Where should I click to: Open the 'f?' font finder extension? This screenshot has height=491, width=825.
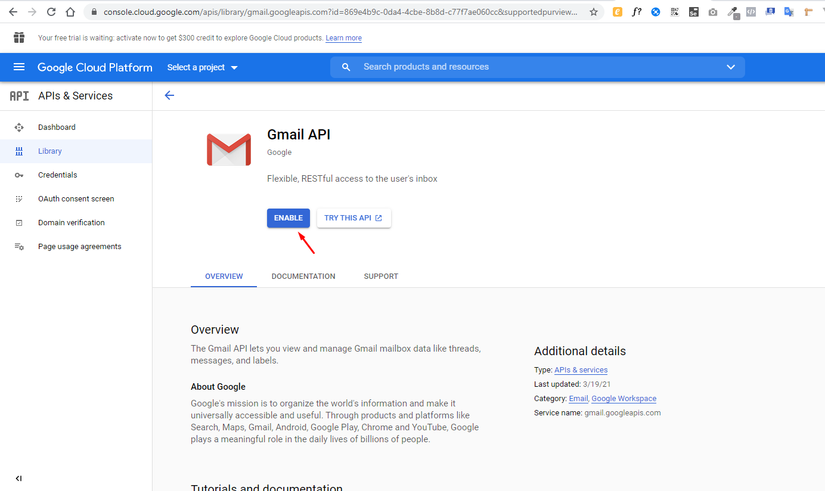[x=637, y=12]
